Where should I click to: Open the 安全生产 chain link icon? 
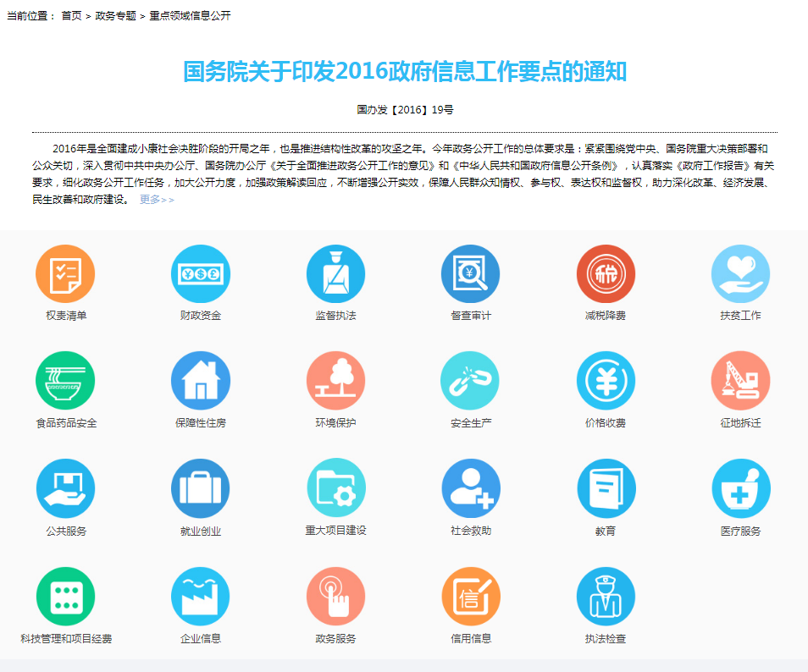coord(471,381)
